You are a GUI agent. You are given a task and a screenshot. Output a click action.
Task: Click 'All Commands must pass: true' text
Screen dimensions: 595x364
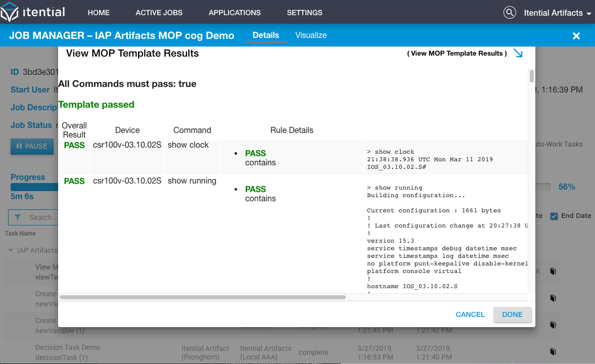click(x=127, y=84)
